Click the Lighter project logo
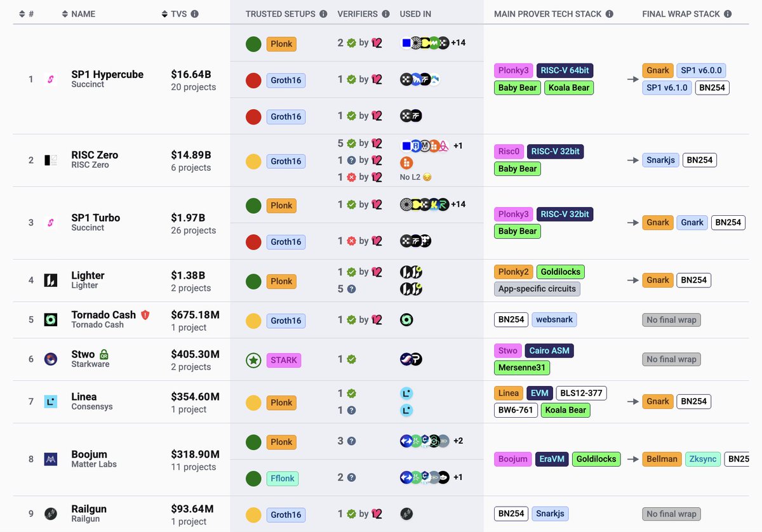Image resolution: width=762 pixels, height=532 pixels. point(51,280)
